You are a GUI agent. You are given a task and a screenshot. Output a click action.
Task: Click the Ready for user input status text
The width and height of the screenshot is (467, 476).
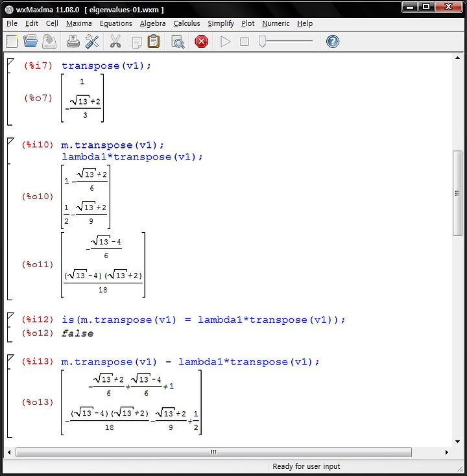(x=306, y=466)
